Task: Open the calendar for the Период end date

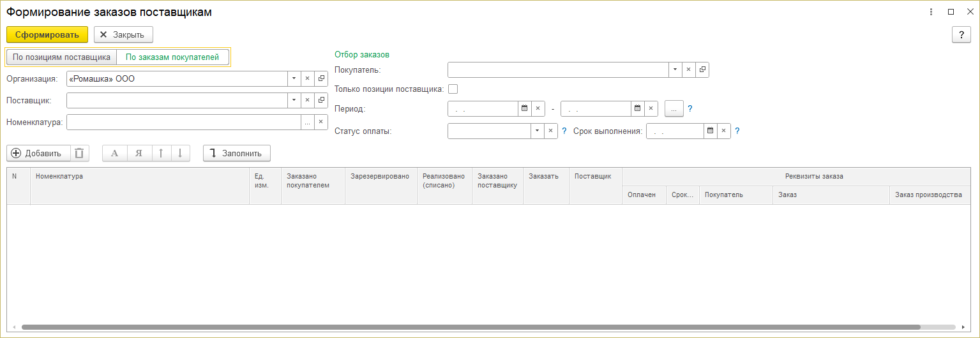Action: coord(638,108)
